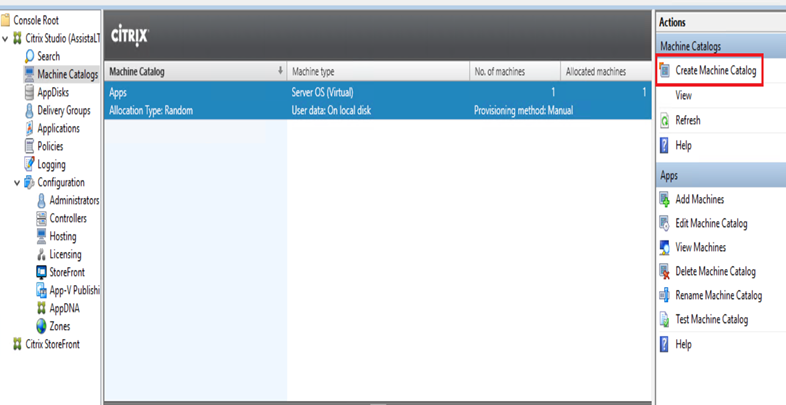Select Search in the navigation tree
Screen dimensions: 786x405
49,57
